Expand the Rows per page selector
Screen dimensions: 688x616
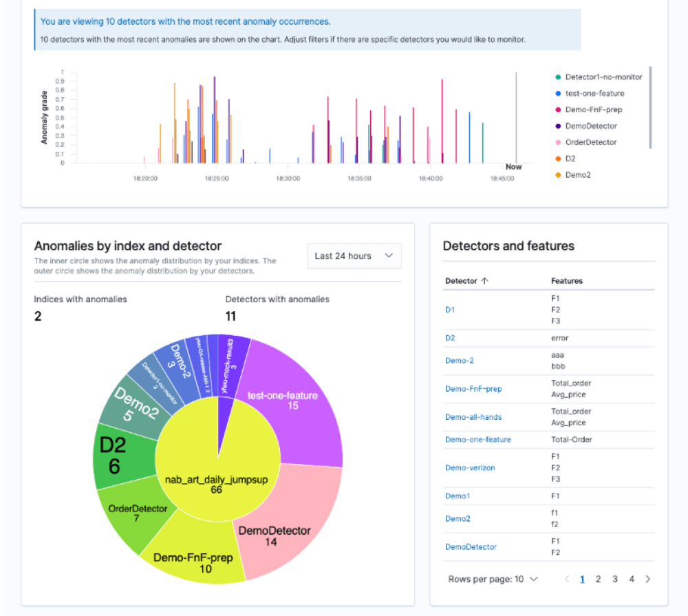pos(493,579)
